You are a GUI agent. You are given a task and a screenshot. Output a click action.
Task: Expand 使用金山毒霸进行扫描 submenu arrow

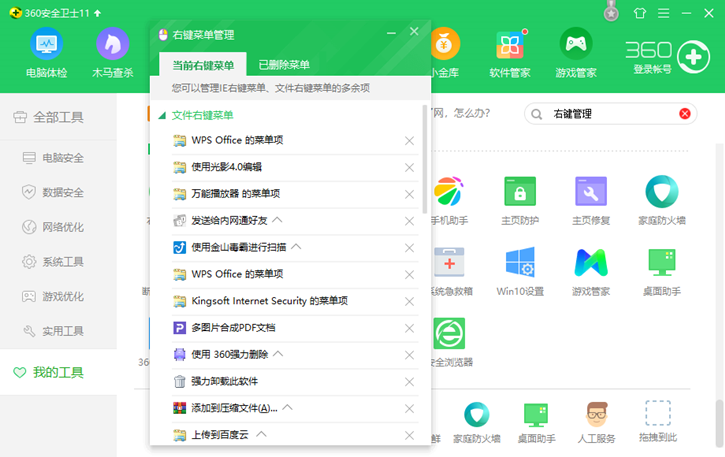(296, 247)
